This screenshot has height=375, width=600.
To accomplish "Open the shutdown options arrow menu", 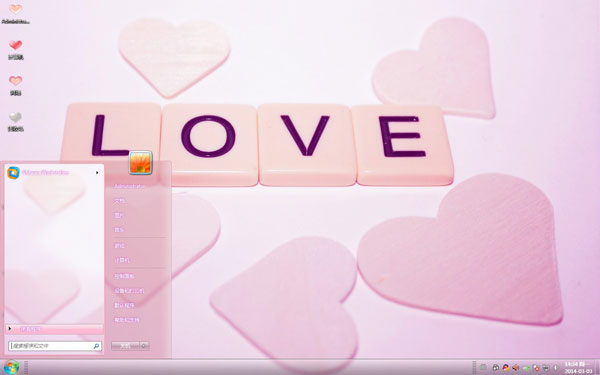I will pos(144,346).
